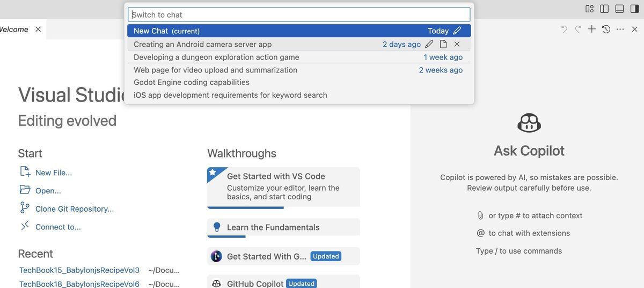This screenshot has height=288, width=644.
Task: Click the '2 days ago' timestamp
Action: 402,44
